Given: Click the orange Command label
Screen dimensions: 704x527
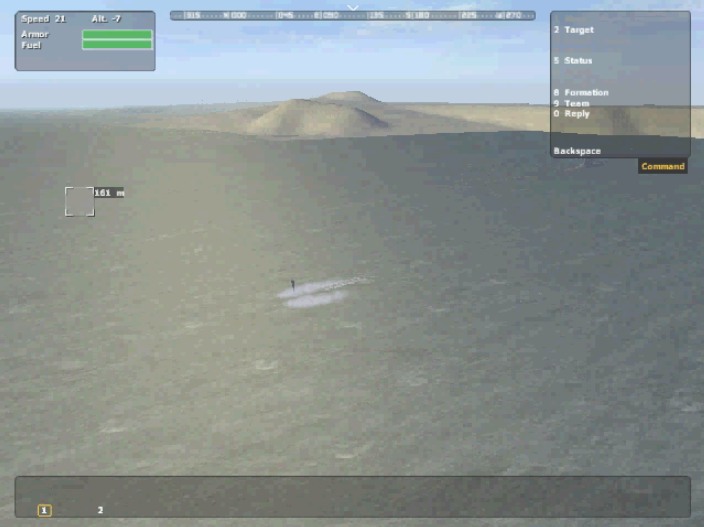Looking at the screenshot, I should [662, 166].
